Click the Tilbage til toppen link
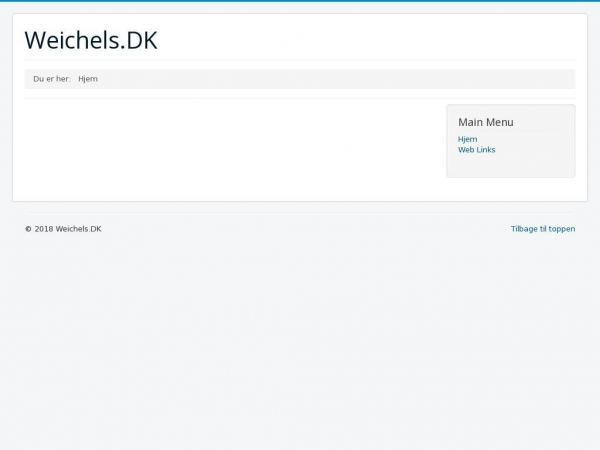The height and width of the screenshot is (450, 600). click(x=543, y=229)
